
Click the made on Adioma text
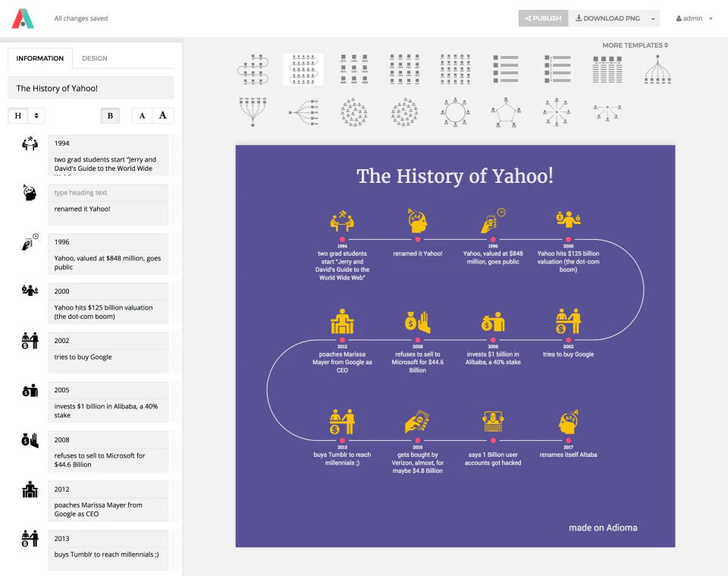[603, 527]
